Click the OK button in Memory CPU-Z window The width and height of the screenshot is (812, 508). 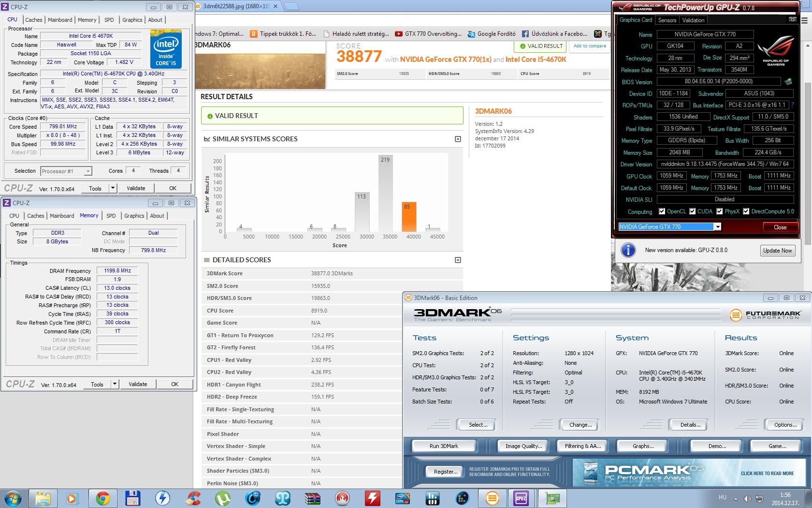pyautogui.click(x=175, y=384)
